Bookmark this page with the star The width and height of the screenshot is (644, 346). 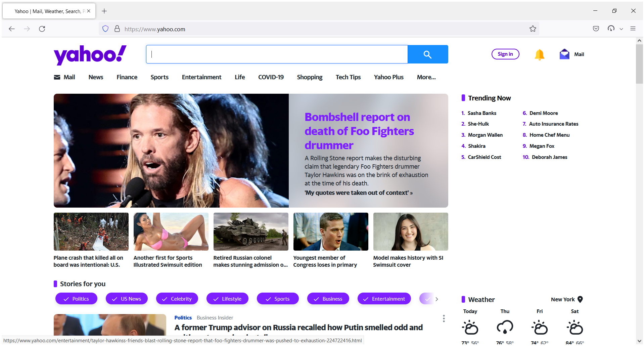point(533,29)
